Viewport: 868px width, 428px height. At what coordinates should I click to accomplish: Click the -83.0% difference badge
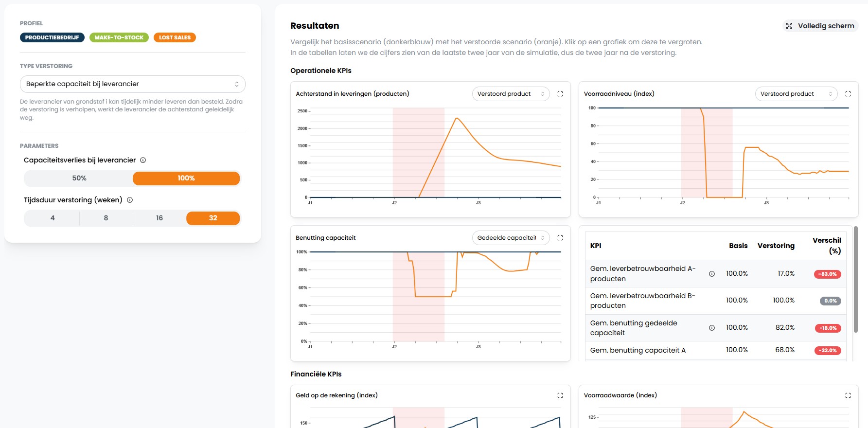pos(828,274)
